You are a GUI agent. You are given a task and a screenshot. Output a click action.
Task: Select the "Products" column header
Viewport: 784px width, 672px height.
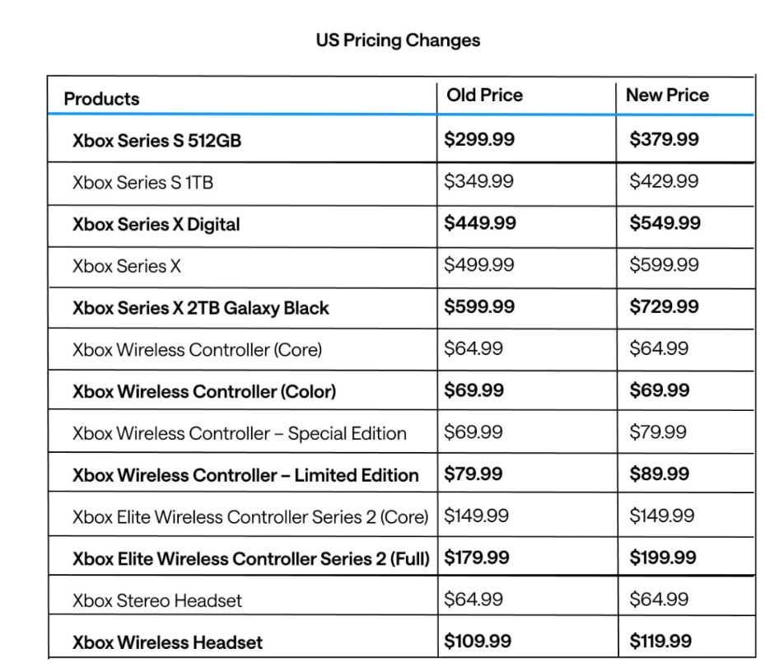click(x=102, y=99)
